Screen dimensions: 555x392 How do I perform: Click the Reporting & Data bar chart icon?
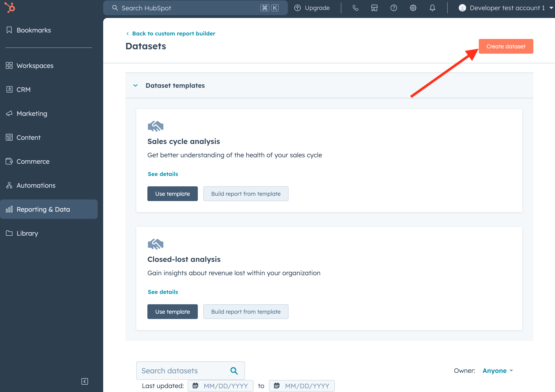[x=9, y=209]
